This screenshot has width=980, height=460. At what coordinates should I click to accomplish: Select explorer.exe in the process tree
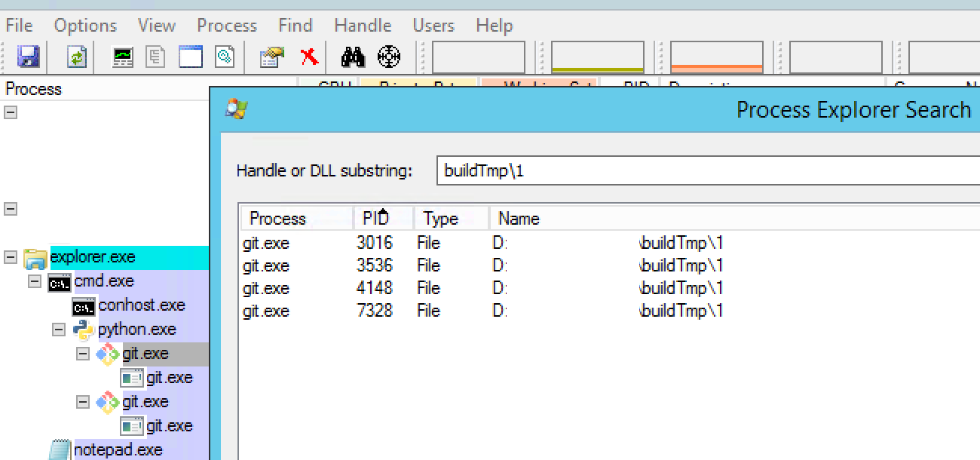(x=93, y=257)
